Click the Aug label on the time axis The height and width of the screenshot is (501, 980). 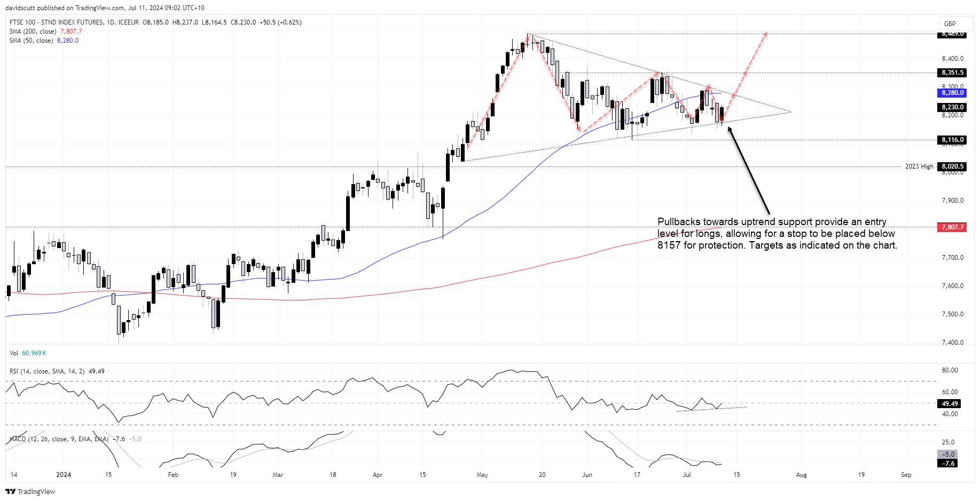point(802,475)
